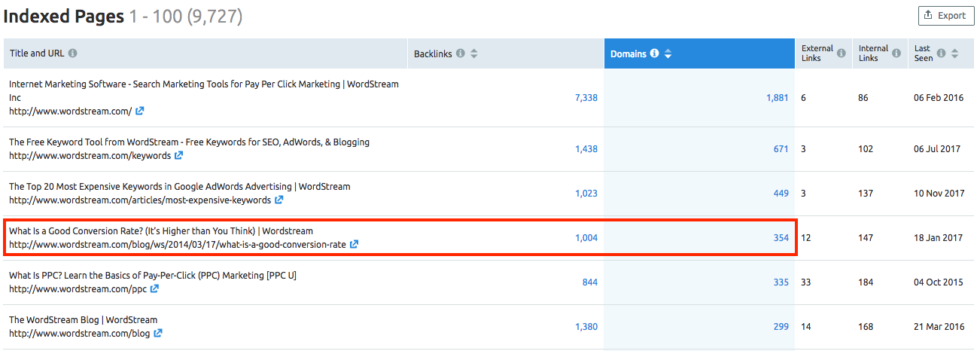The width and height of the screenshot is (980, 351).
Task: Click the 7,338 backlinks count
Action: coord(586,98)
